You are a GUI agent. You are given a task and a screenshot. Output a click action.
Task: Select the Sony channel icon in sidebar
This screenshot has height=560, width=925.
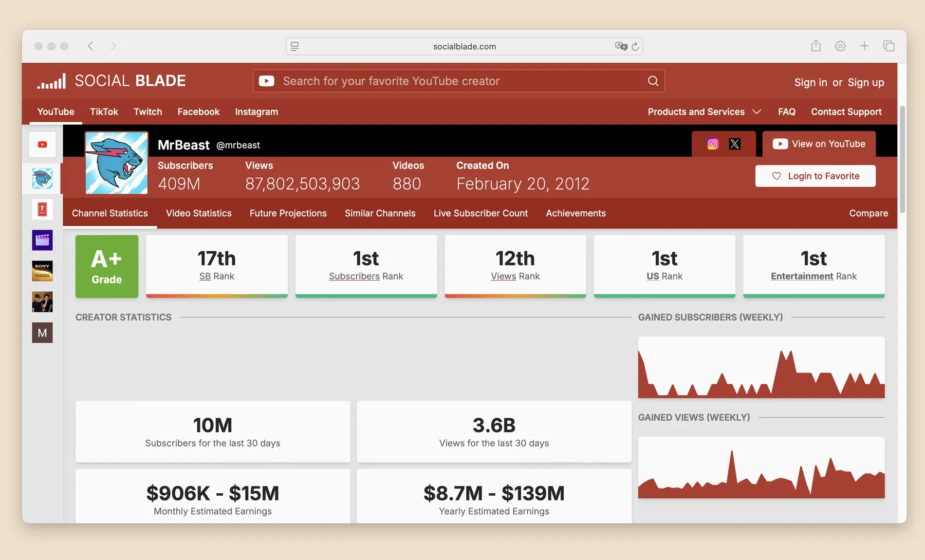click(42, 271)
